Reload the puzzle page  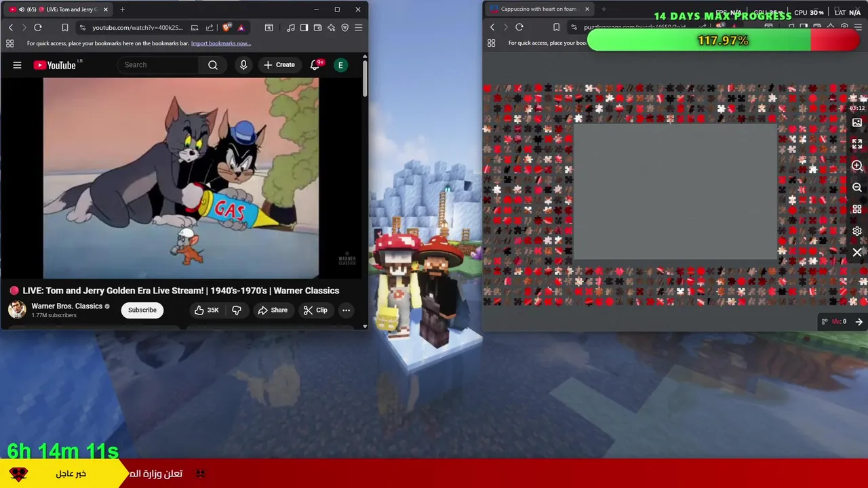click(519, 27)
